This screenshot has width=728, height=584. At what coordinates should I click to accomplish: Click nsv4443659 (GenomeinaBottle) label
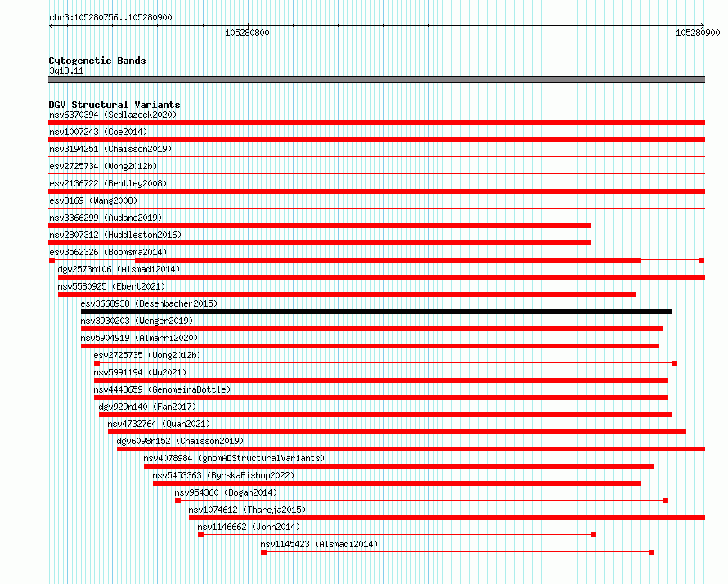[x=162, y=389]
